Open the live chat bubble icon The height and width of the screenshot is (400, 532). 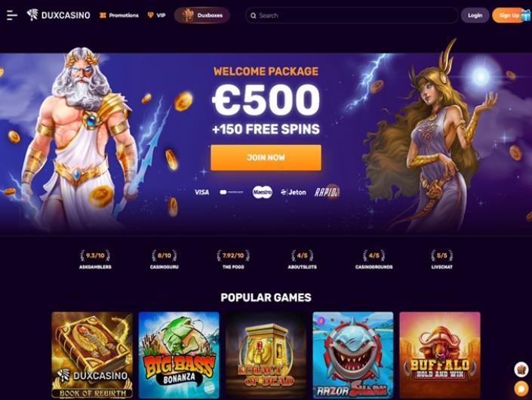[x=521, y=388]
